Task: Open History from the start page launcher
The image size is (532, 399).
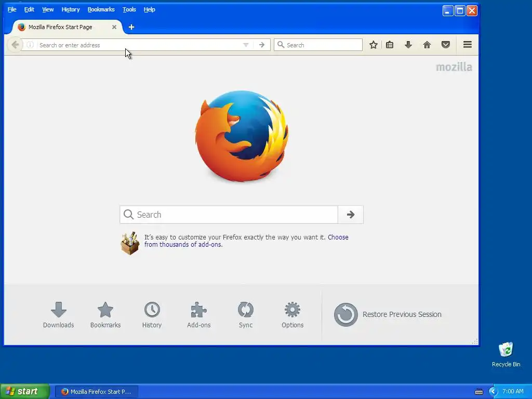Action: point(152,315)
